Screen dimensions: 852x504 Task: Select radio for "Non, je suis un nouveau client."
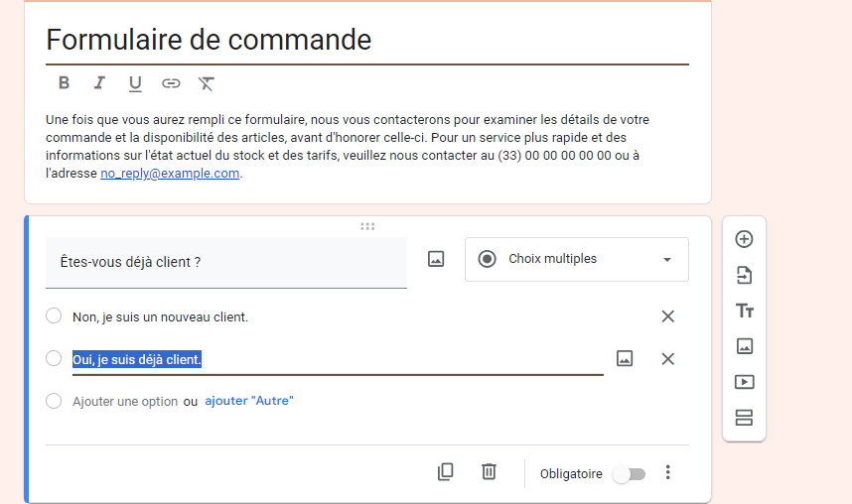pyautogui.click(x=54, y=316)
